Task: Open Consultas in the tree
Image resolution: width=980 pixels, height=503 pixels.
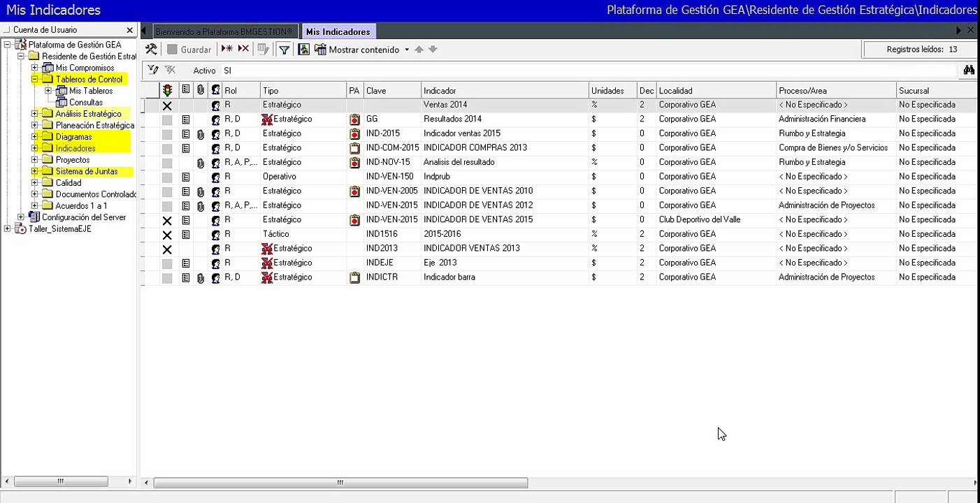Action: [x=86, y=102]
